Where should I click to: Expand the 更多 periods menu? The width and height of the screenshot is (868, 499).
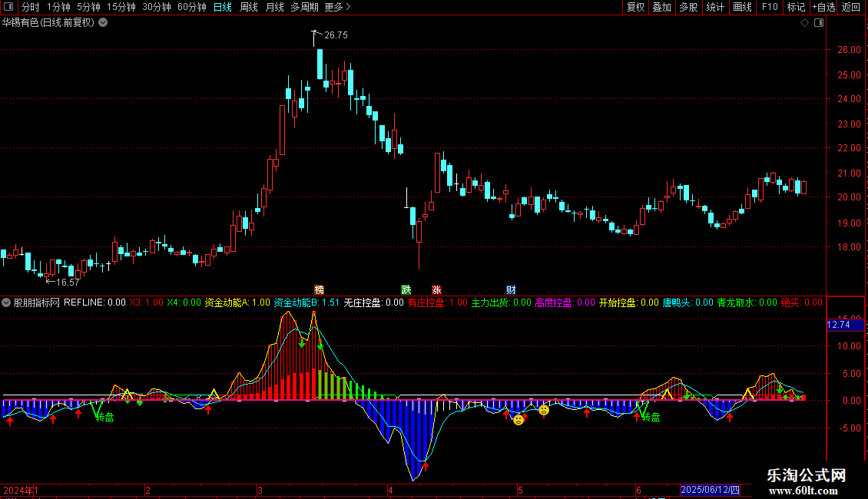click(338, 7)
